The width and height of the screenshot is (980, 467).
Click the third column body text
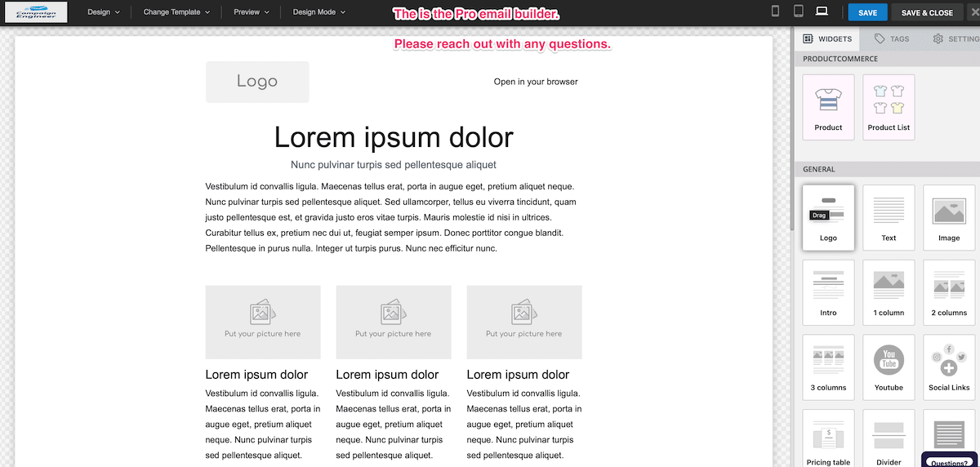pos(523,425)
